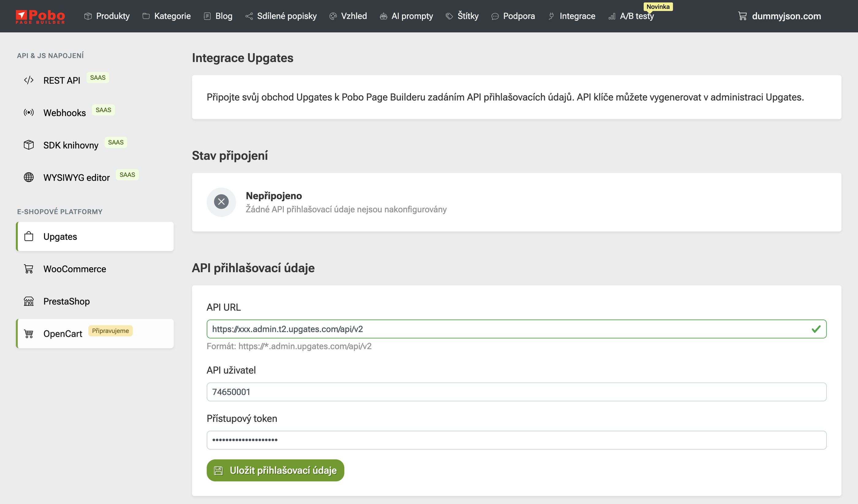This screenshot has height=504, width=858.
Task: Click the Nepřipojeno status X icon
Action: pos(221,202)
